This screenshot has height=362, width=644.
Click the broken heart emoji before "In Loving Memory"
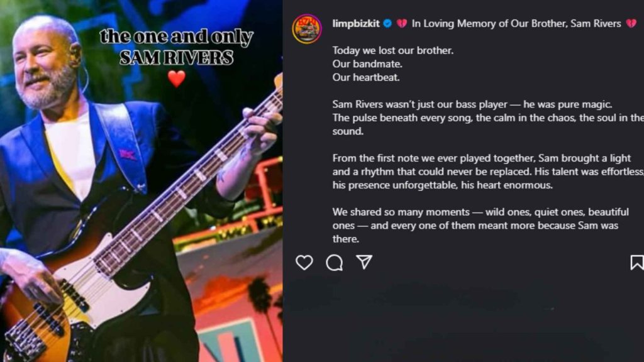point(402,24)
